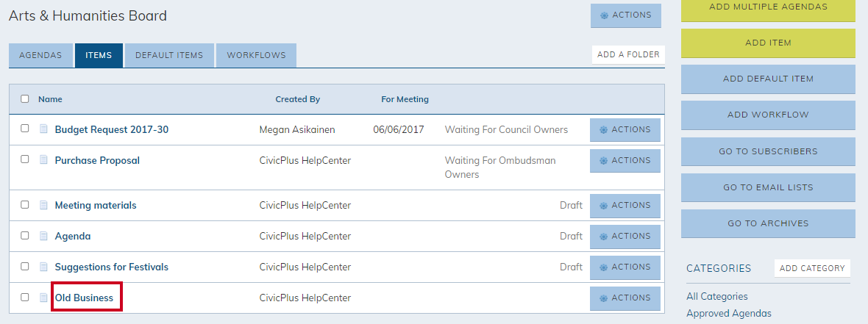Click the Draft status of Meeting materials
The width and height of the screenshot is (868, 324).
click(571, 206)
